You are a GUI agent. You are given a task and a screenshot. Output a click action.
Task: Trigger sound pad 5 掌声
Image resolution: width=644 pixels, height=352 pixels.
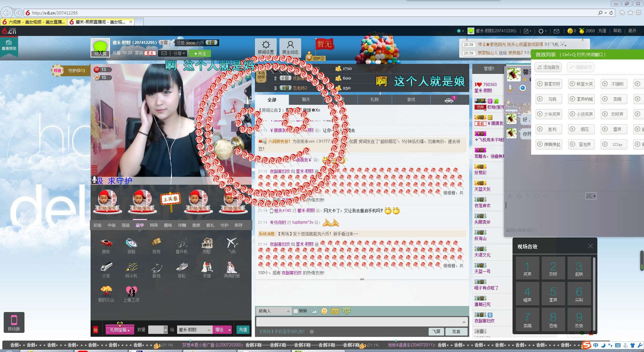pyautogui.click(x=553, y=294)
